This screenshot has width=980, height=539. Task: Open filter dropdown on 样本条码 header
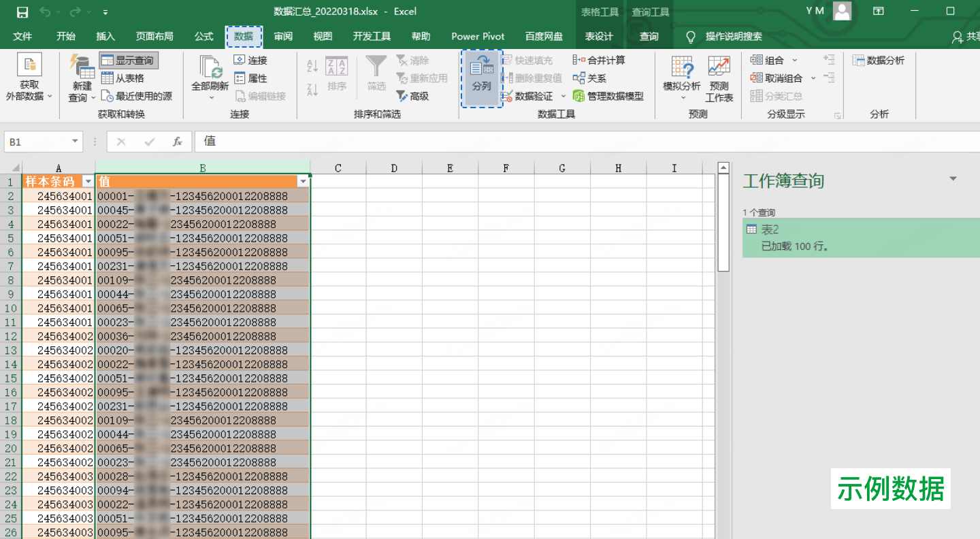(87, 182)
